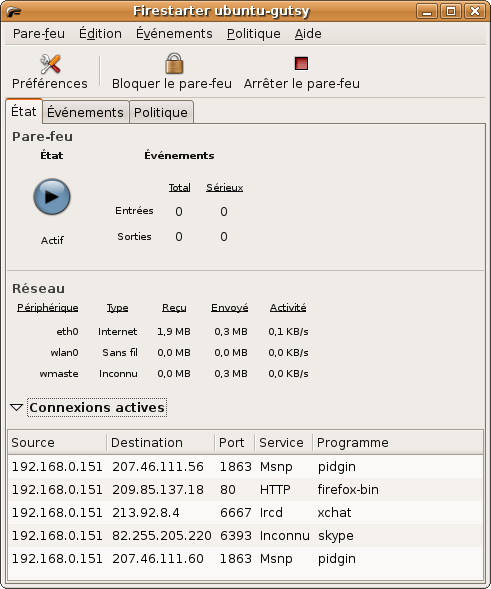
Task: Click the 0,1 KB/s activity value
Action: [288, 332]
